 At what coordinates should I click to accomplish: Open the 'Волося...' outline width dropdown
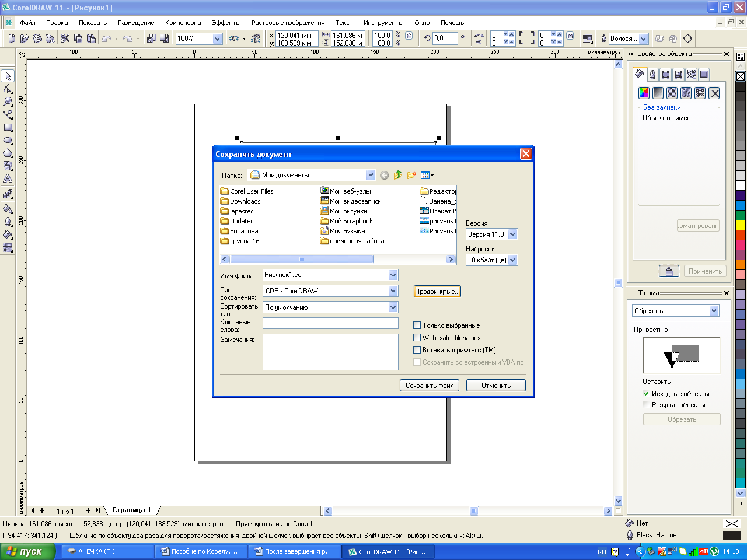click(643, 38)
